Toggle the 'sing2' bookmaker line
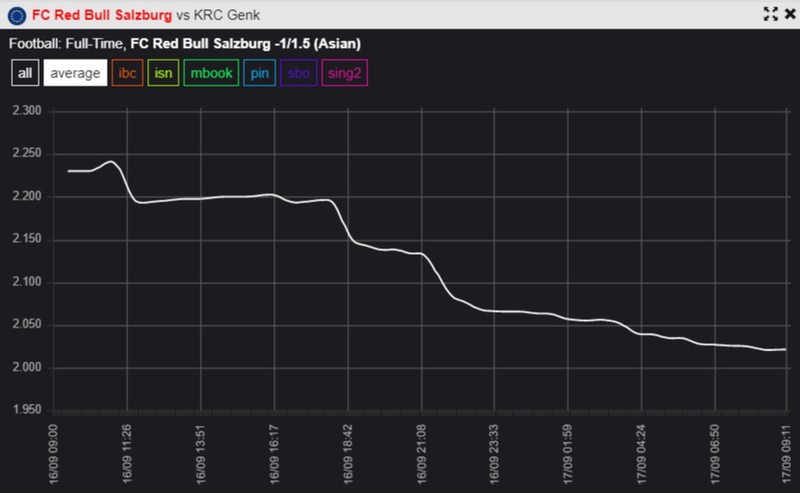Image resolution: width=800 pixels, height=493 pixels. click(x=344, y=73)
